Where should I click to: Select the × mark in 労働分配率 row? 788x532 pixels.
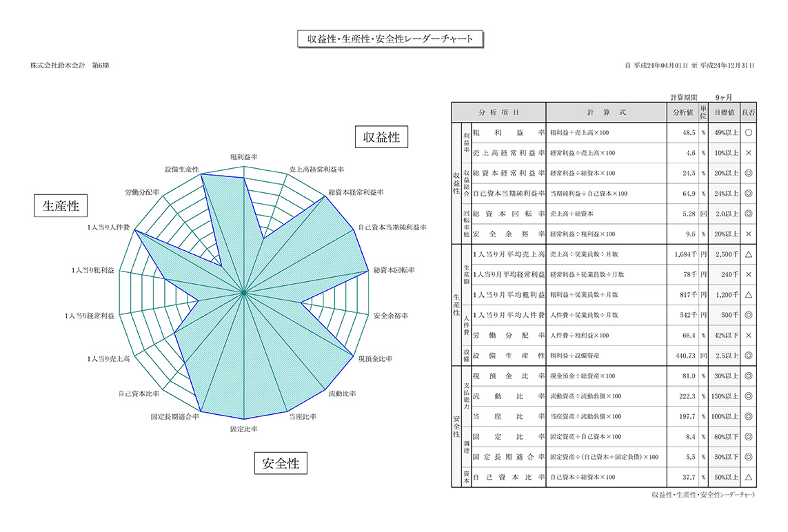(x=748, y=336)
